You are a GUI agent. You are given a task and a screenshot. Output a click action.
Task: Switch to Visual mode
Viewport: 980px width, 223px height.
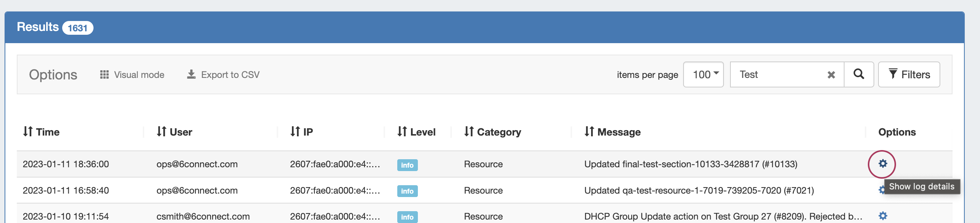[x=132, y=74]
